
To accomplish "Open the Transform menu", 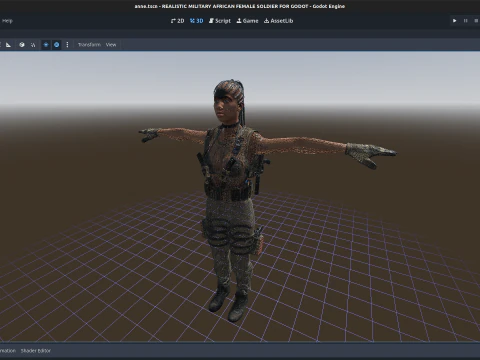I will click(89, 45).
